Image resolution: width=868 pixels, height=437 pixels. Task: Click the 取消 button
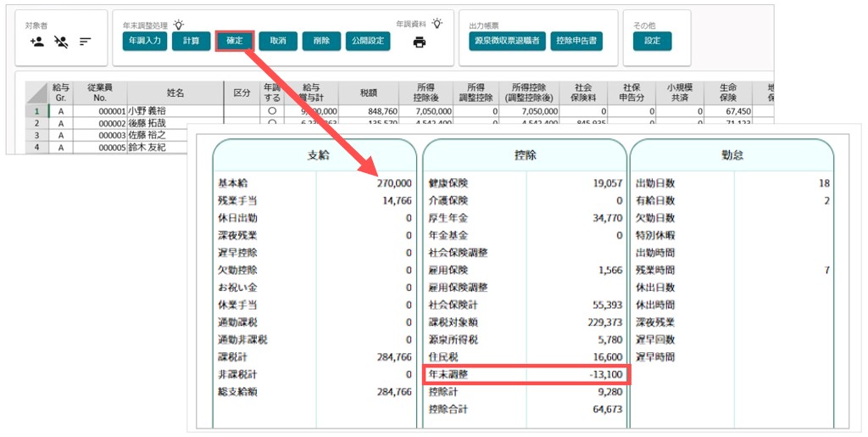[x=278, y=41]
